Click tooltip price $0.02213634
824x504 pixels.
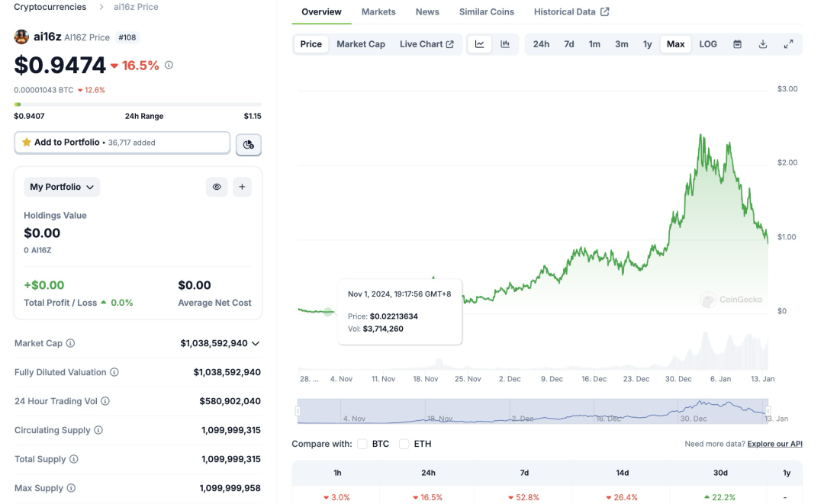(394, 316)
